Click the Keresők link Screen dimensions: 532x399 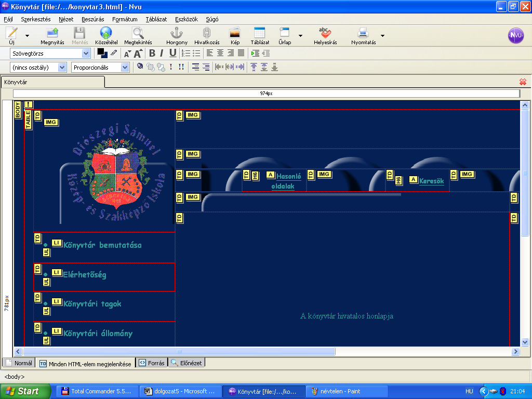coord(431,181)
